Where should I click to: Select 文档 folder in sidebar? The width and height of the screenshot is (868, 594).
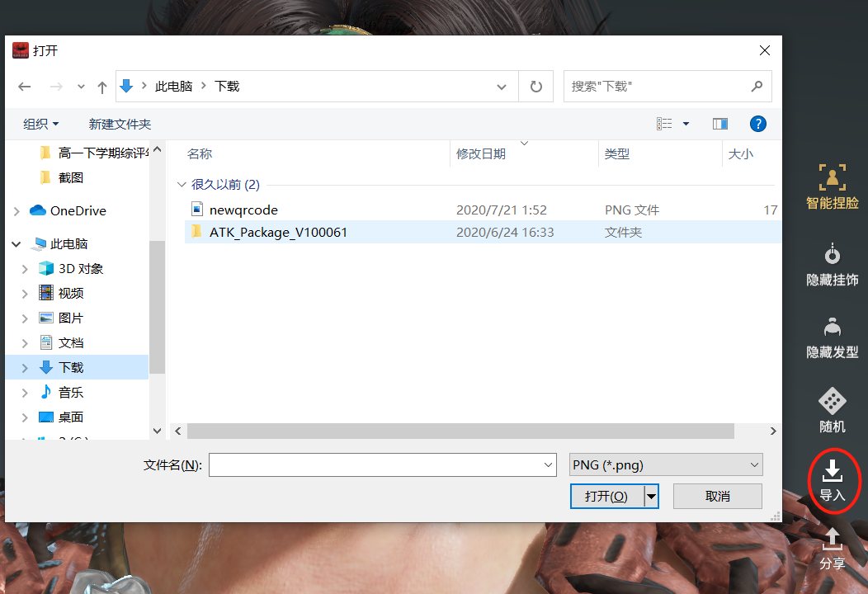(x=70, y=342)
